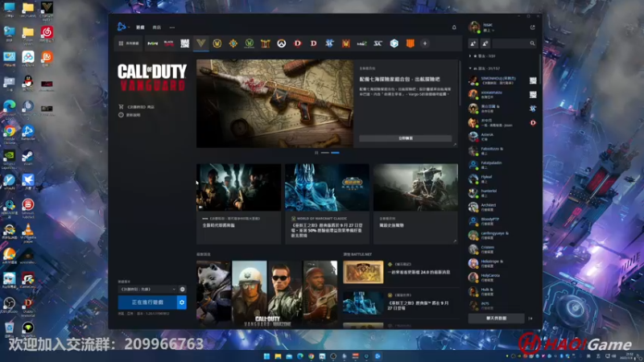Select the Vanguard game icon
This screenshot has height=362, width=644.
pyautogui.click(x=200, y=43)
